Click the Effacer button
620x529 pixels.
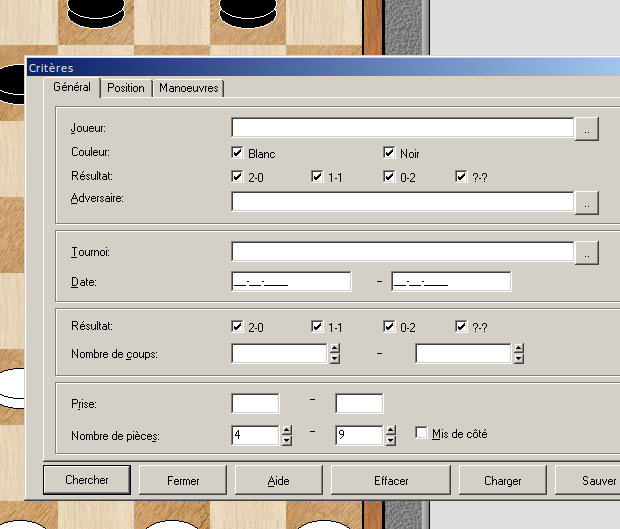391,480
